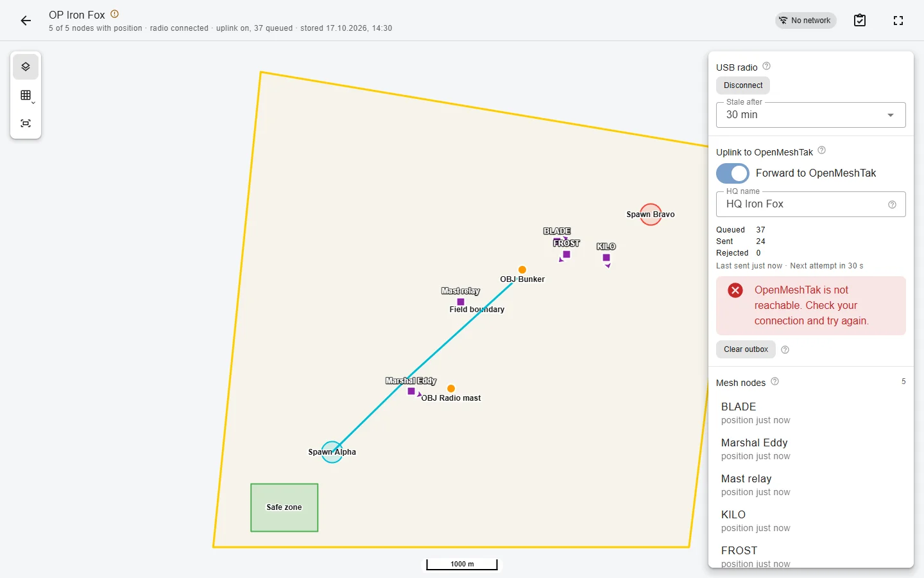The height and width of the screenshot is (578, 924).
Task: Click help icon inside HQ name field
Action: click(x=892, y=205)
